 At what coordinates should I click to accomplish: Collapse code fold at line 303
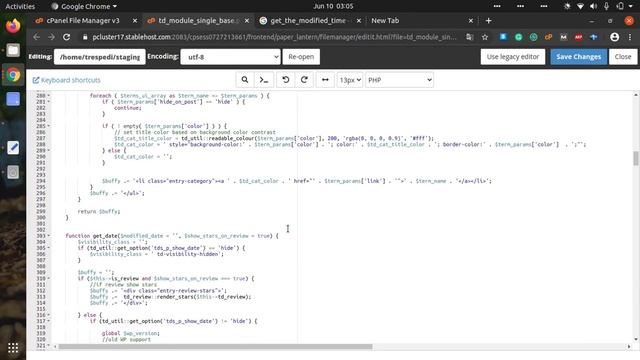49,236
